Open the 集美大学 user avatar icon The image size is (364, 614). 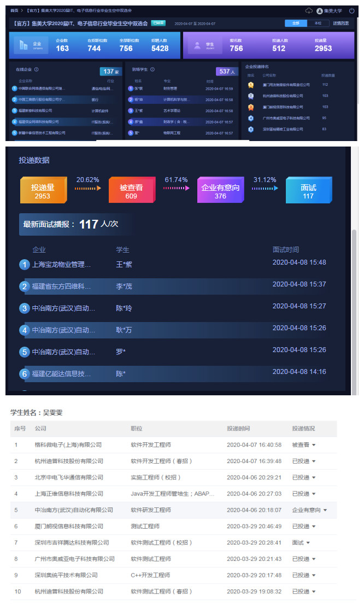320,10
